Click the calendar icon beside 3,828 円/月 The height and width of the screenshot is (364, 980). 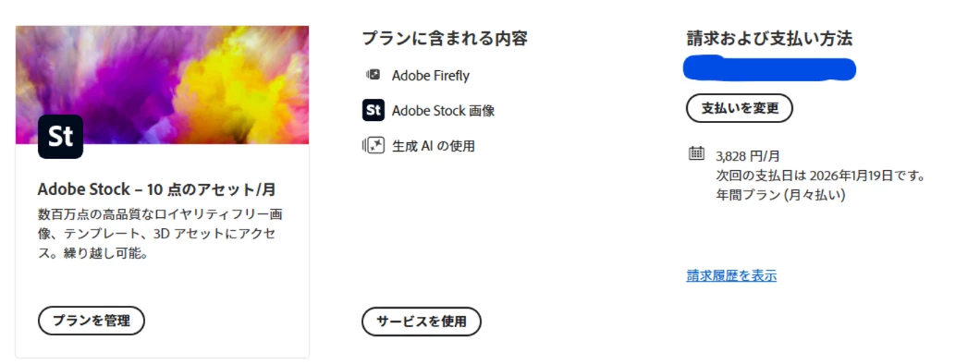pyautogui.click(x=696, y=152)
